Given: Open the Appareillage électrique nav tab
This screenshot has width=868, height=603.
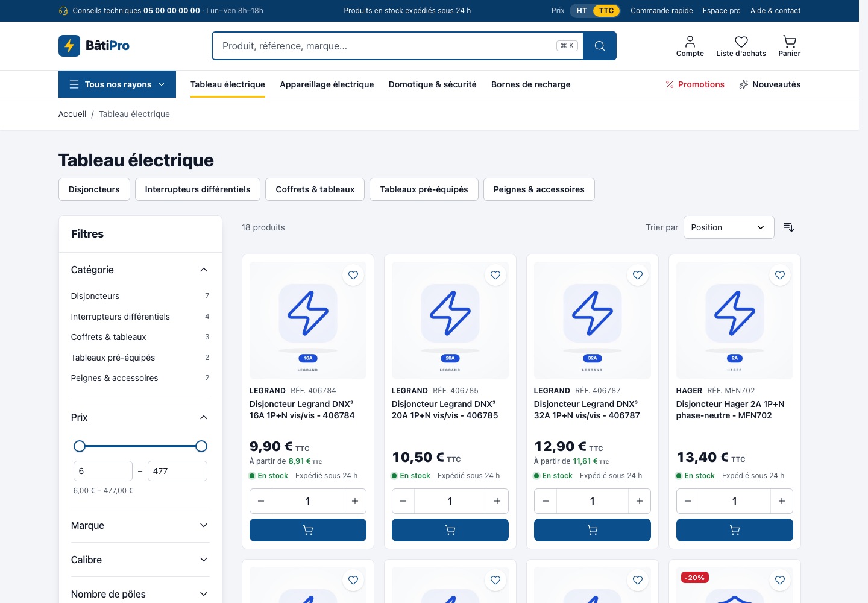Looking at the screenshot, I should [327, 84].
